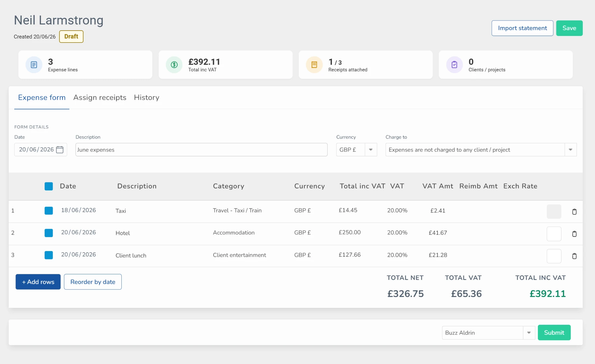Click the 18/06/2026 date in Taxi row
595x364 pixels.
tap(79, 210)
